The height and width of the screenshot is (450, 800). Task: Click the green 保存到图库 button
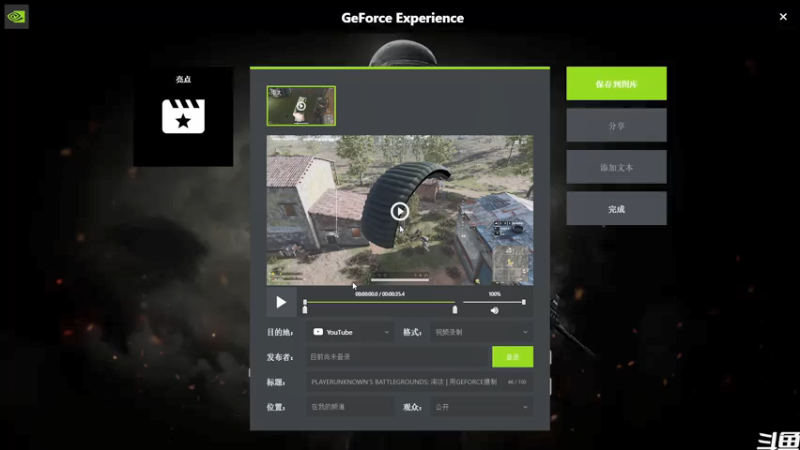pos(616,83)
